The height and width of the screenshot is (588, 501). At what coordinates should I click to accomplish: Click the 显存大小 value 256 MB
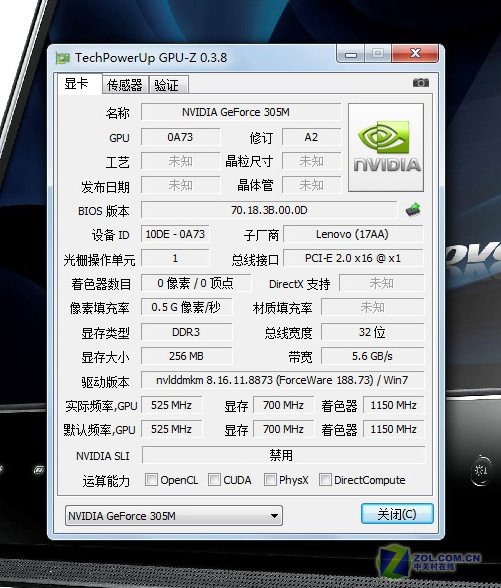point(186,356)
